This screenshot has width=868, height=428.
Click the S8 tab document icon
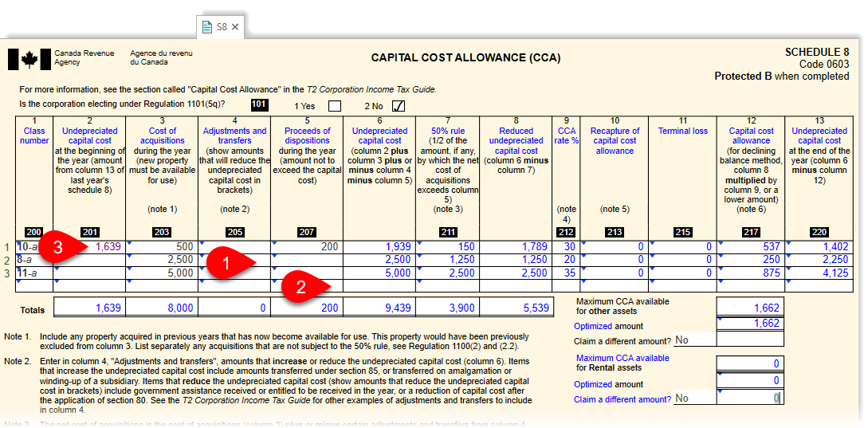(x=207, y=26)
